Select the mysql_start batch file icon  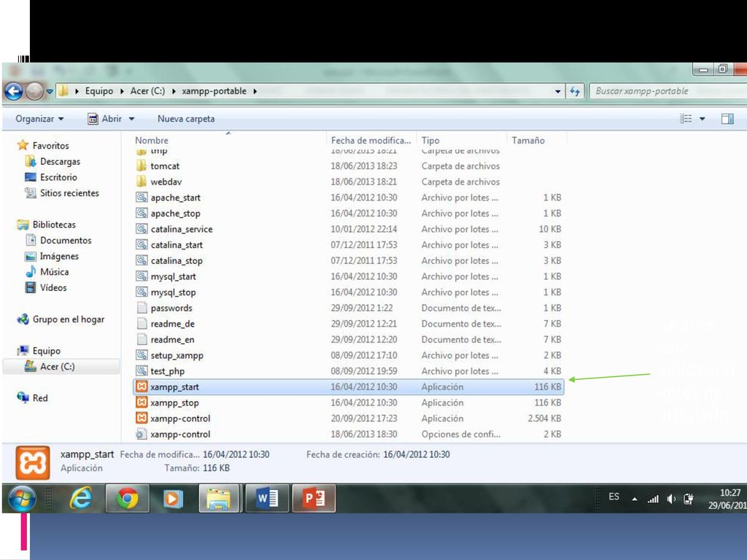click(x=142, y=276)
